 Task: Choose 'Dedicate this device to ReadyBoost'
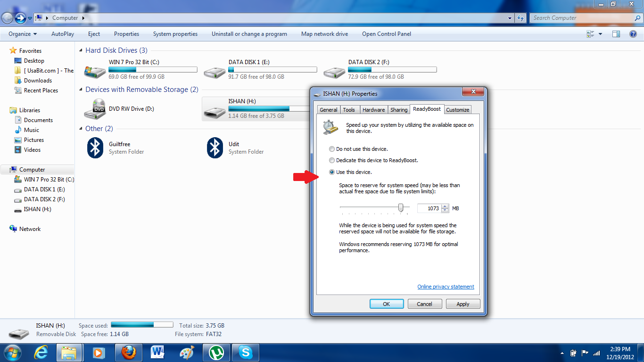pyautogui.click(x=332, y=160)
